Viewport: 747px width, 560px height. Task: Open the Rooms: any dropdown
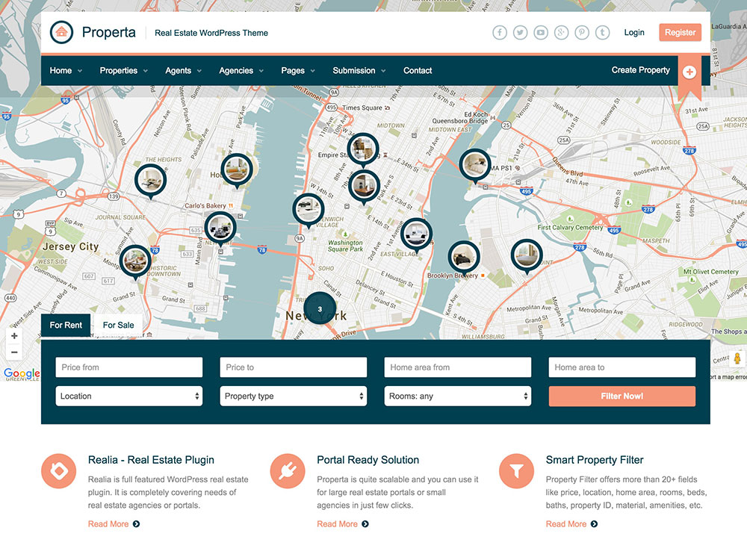pos(458,396)
